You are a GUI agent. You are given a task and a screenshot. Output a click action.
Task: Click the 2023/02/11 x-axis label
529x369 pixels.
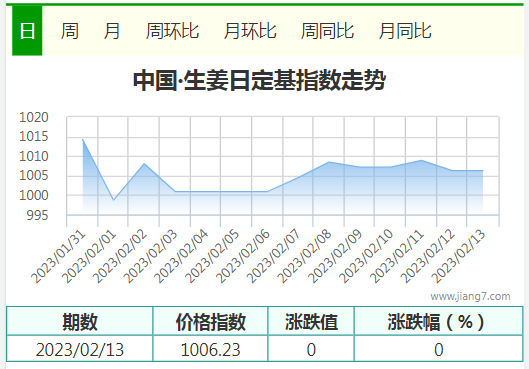click(397, 257)
